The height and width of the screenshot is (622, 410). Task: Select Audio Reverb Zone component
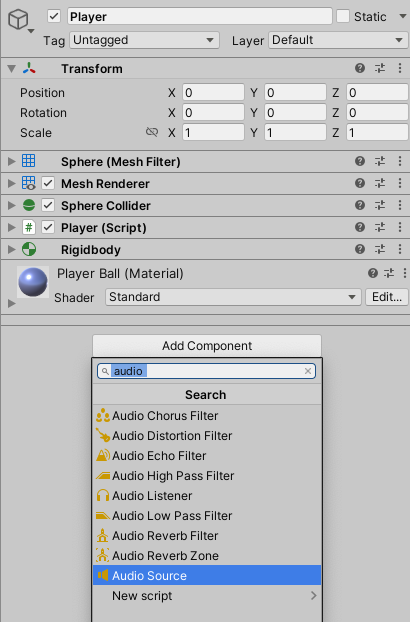[x=207, y=555]
